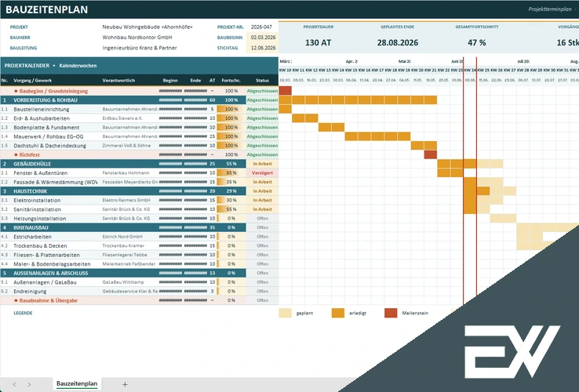The height and width of the screenshot is (392, 579).
Task: Click the arrow between Projektkalender and Kalenderwochen
Action: point(54,65)
